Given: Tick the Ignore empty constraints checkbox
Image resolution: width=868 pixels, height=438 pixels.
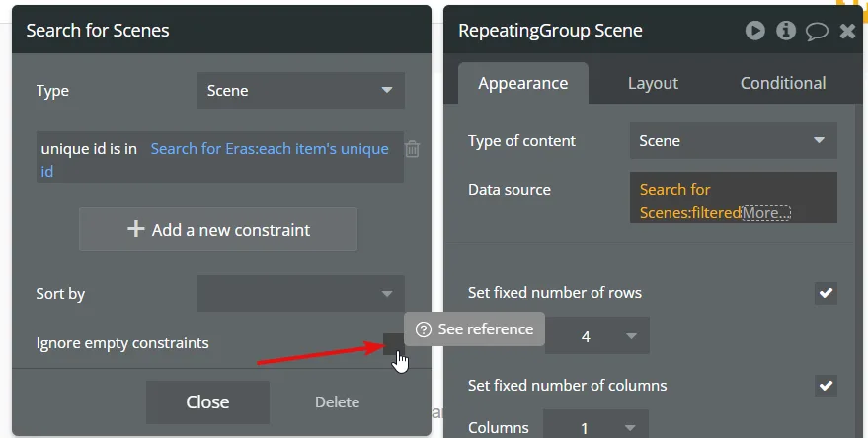Looking at the screenshot, I should click(x=393, y=343).
